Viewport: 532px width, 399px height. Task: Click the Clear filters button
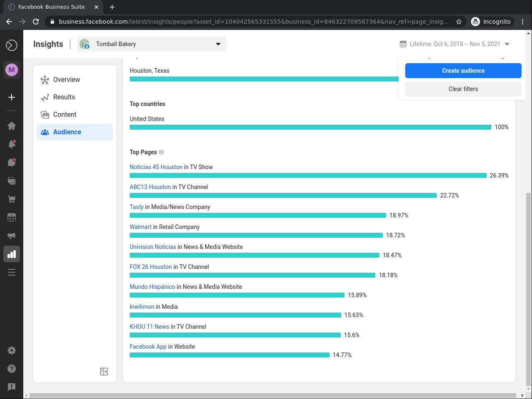[463, 89]
